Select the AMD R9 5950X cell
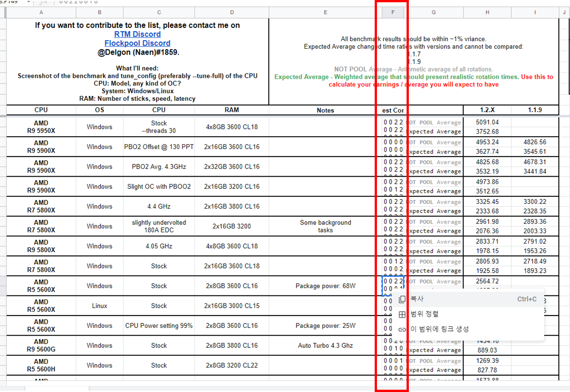The width and height of the screenshot is (570, 392). 41,127
